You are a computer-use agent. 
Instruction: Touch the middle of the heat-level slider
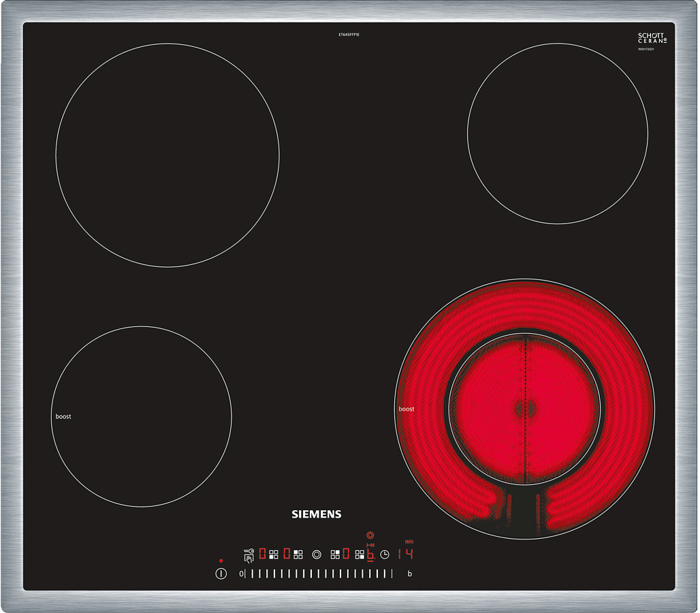pos(319,574)
